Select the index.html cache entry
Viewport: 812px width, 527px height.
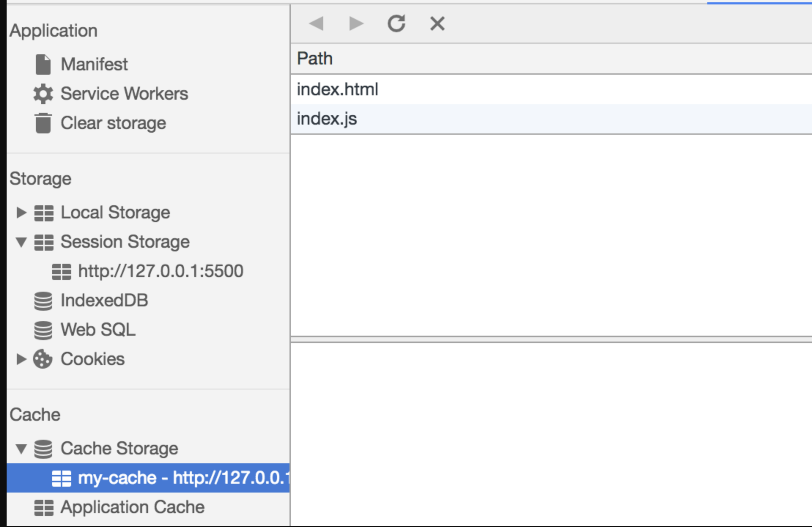337,89
